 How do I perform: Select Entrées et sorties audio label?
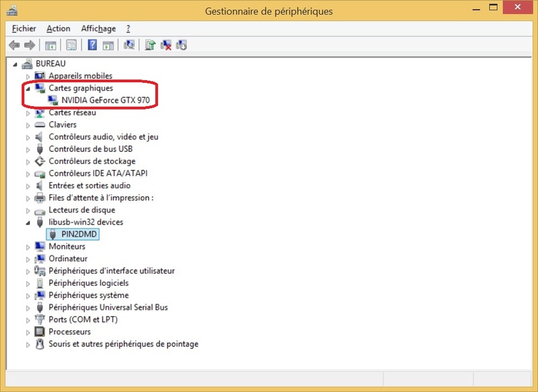point(89,186)
